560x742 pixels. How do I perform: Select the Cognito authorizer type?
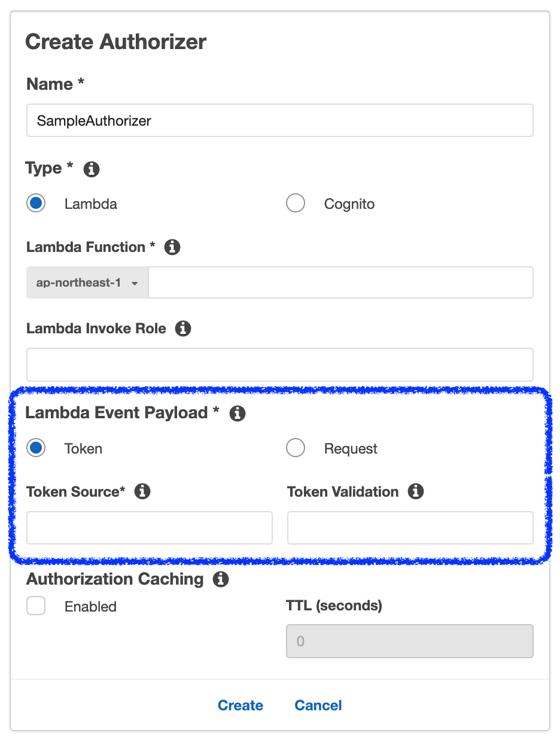coord(296,203)
